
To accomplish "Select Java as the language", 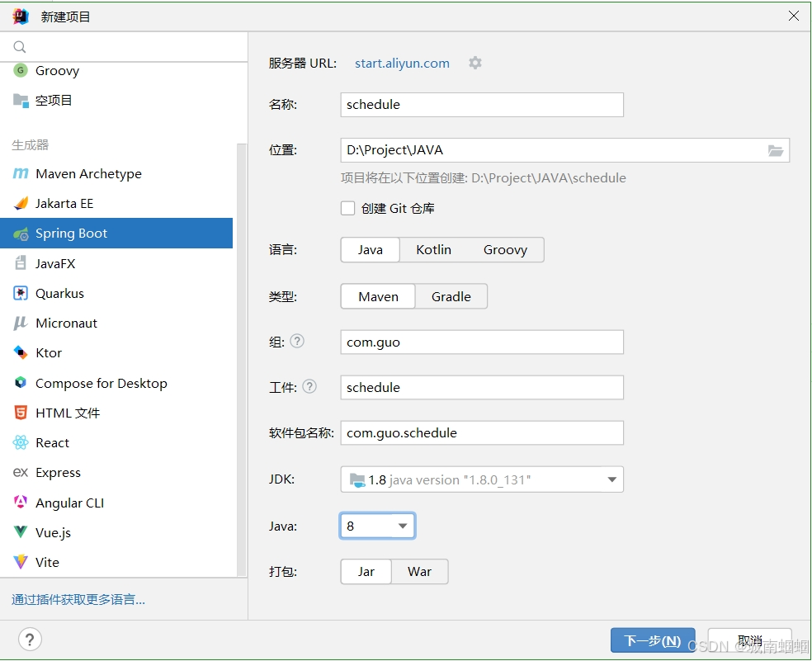I will [x=371, y=250].
